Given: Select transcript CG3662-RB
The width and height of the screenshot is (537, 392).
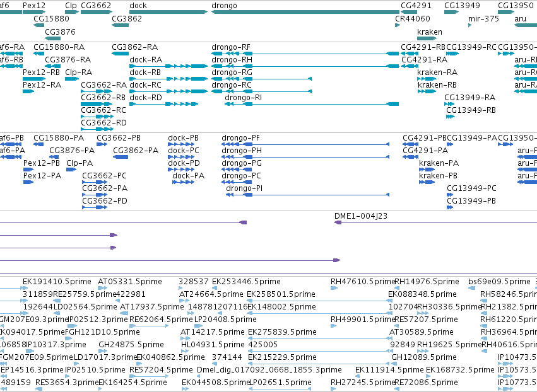Looking at the screenshot, I should [97, 104].
